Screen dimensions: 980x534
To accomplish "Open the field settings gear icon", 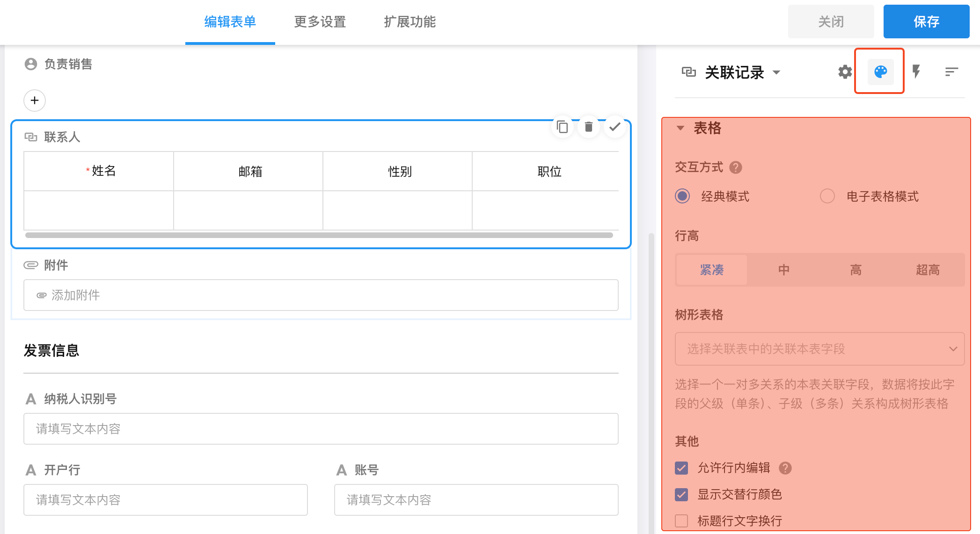I will [x=845, y=72].
